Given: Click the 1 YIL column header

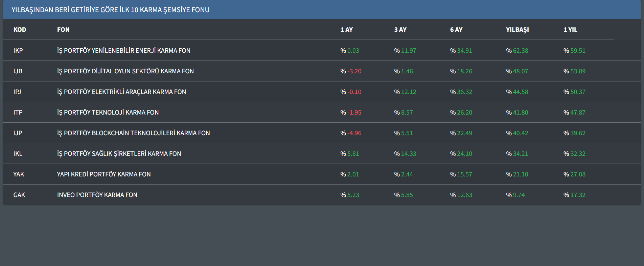Looking at the screenshot, I should coord(570,30).
